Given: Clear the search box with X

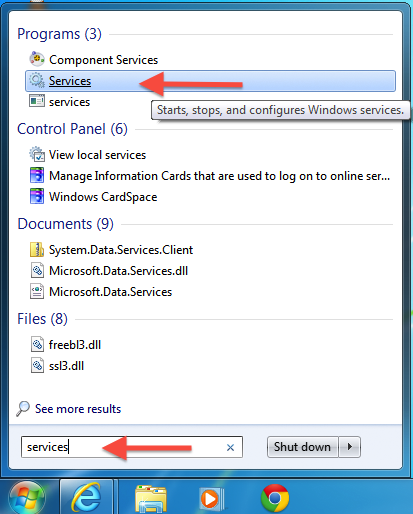Looking at the screenshot, I should (x=230, y=447).
